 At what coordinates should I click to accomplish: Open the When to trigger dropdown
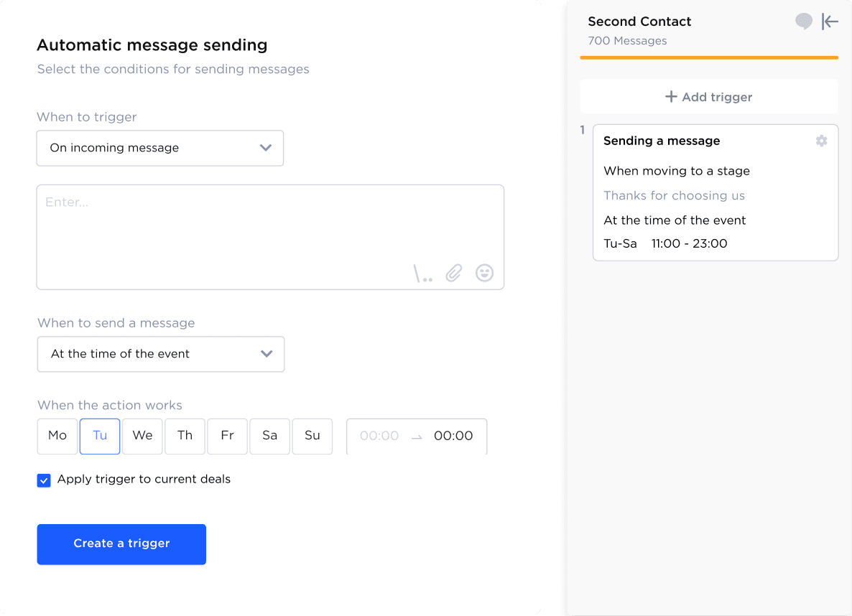(159, 148)
